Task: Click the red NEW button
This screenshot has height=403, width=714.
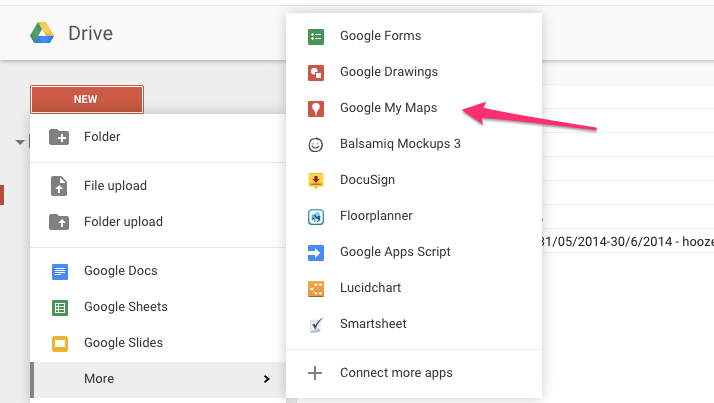Action: [87, 99]
